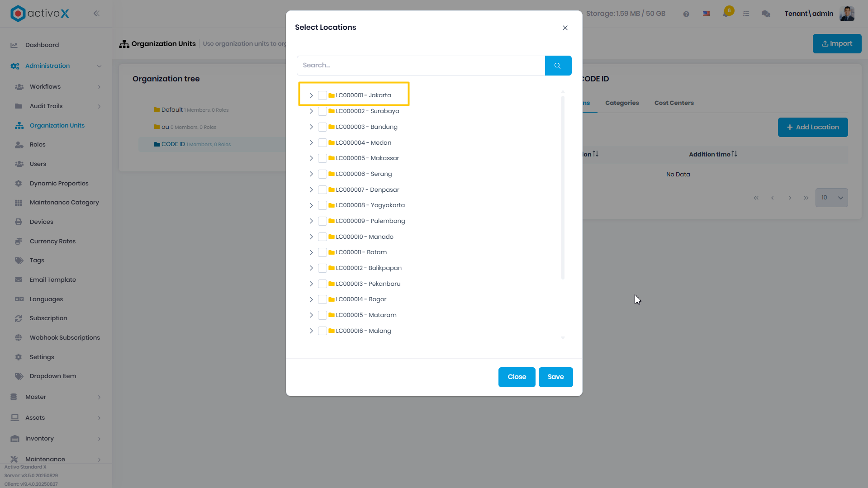868x488 pixels.
Task: Check the LC000016 - Malang checkbox
Action: [323, 331]
